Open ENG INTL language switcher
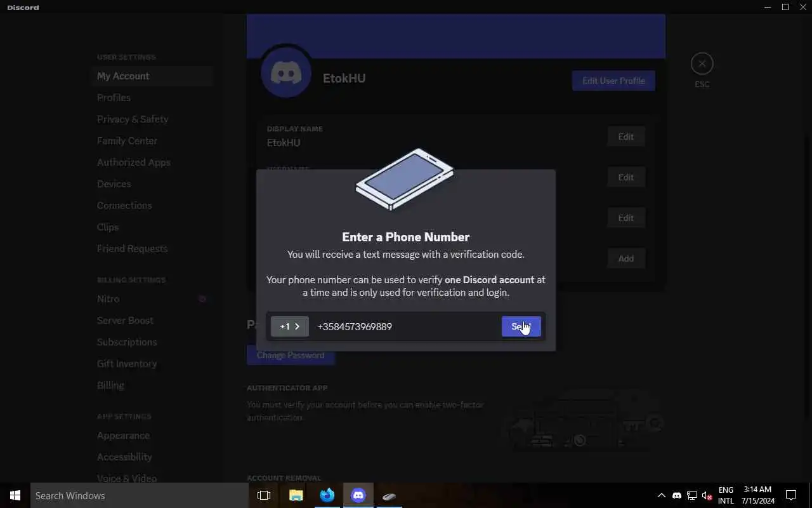Viewport: 812px width, 508px height. (x=726, y=495)
